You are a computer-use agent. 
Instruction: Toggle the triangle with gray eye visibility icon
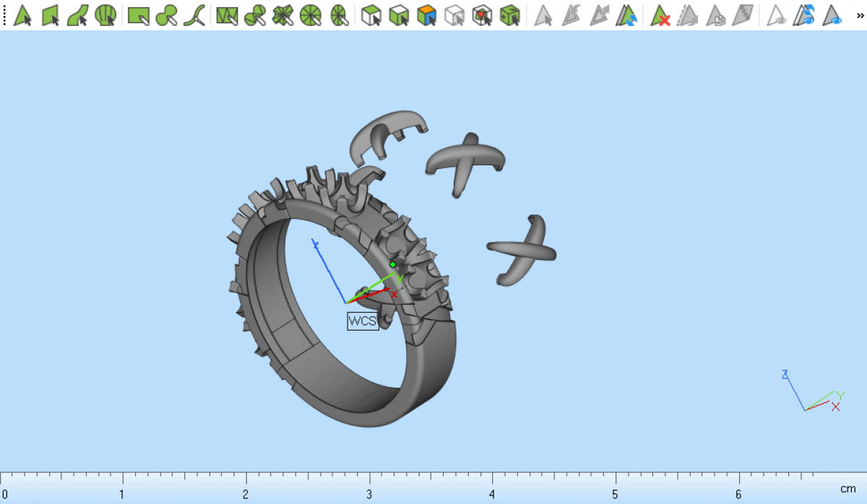[777, 15]
